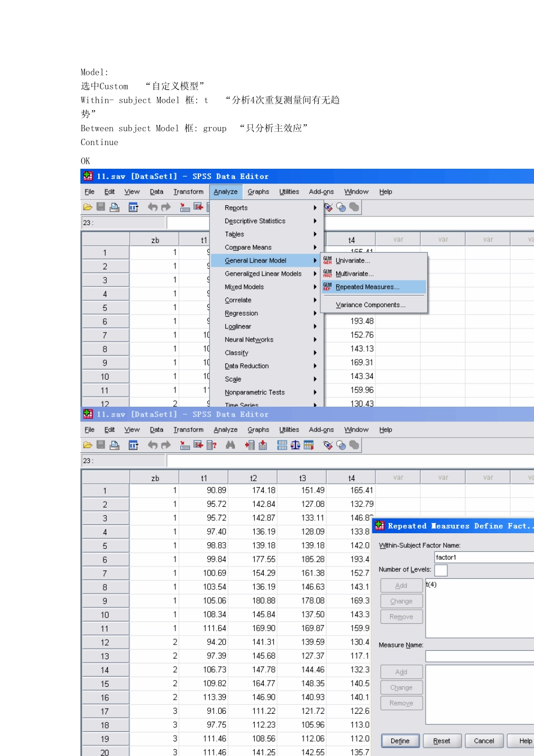Screen dimensions: 534x756
Task: Click GLM Univariate icon in the submenu
Action: [327, 260]
